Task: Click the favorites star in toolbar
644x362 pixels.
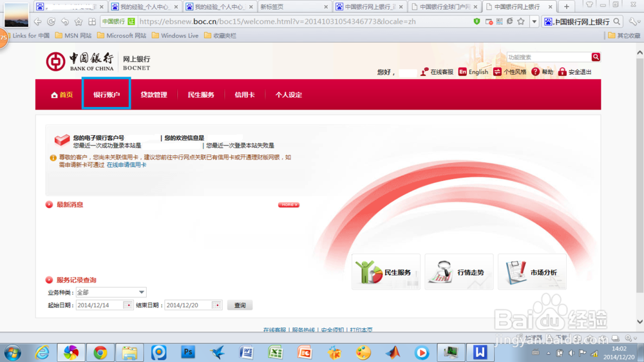Action: point(79,21)
